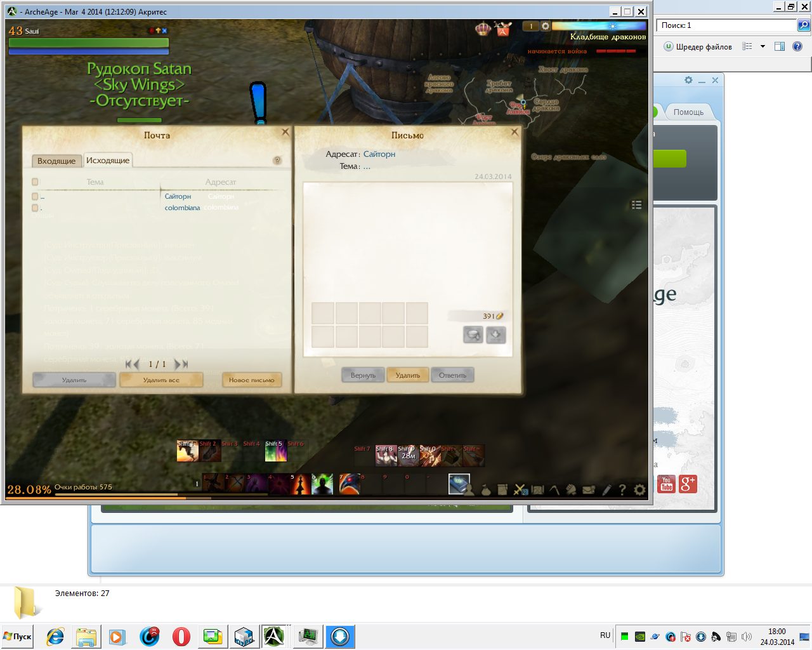812x650 pixels.
Task: Open the crossed swords skills icon
Action: 520,490
